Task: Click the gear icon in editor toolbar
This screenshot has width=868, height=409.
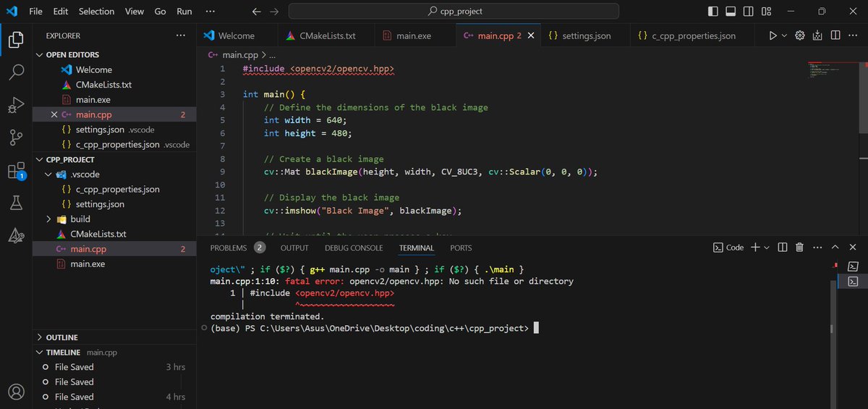Action: (800, 35)
